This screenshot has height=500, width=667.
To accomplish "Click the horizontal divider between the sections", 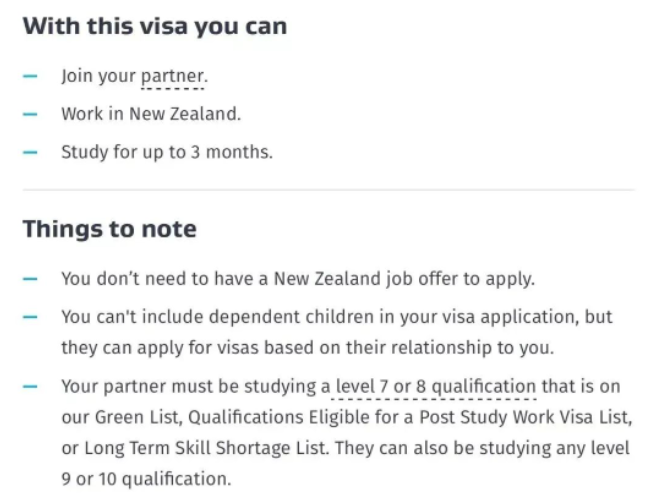I will click(328, 190).
